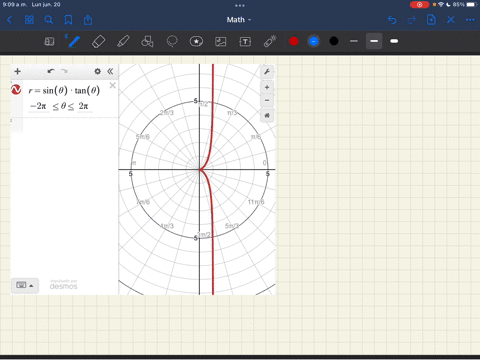This screenshot has height=360, width=480.
Task: Open the multitasking three-dot menu
Action: [240, 5]
